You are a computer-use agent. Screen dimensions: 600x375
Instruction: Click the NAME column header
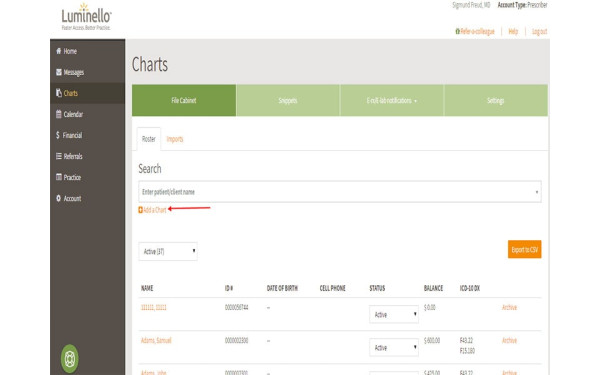(x=147, y=288)
